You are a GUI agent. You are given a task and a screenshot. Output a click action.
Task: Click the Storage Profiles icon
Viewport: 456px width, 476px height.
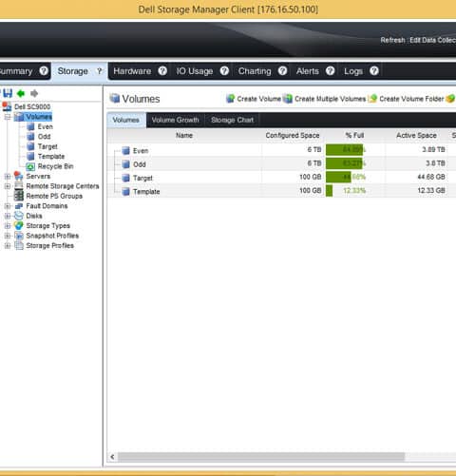click(19, 245)
